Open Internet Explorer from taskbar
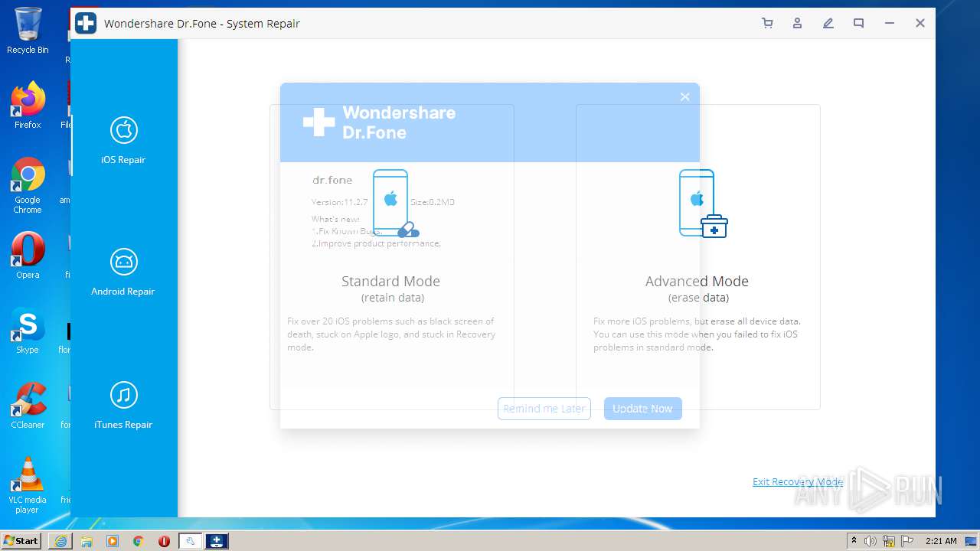The height and width of the screenshot is (551, 980). point(60,541)
